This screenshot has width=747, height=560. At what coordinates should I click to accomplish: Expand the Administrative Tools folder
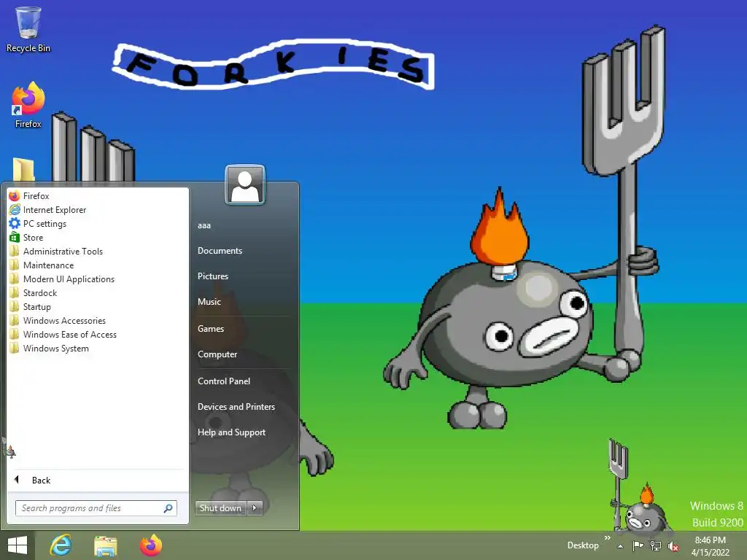coord(98,251)
